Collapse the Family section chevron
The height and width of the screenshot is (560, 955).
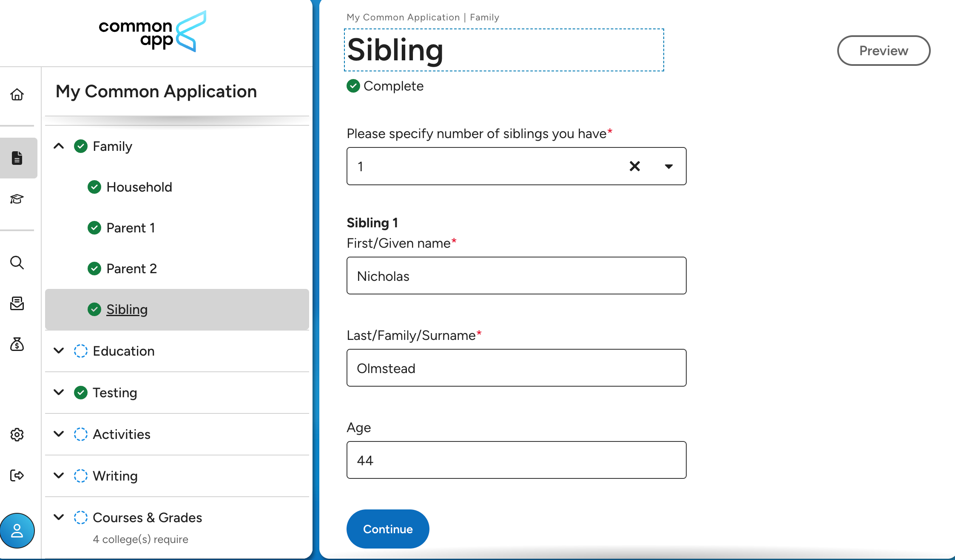59,146
